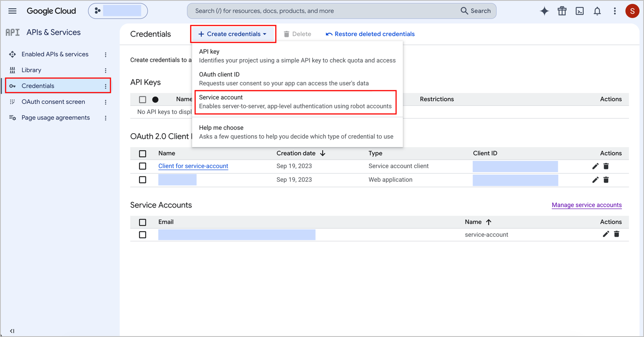The width and height of the screenshot is (644, 337).
Task: Click Restore deleted credentials
Action: [370, 34]
